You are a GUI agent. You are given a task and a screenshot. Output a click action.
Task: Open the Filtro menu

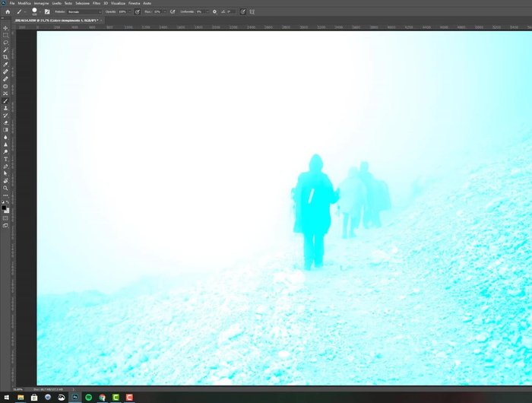coord(96,3)
